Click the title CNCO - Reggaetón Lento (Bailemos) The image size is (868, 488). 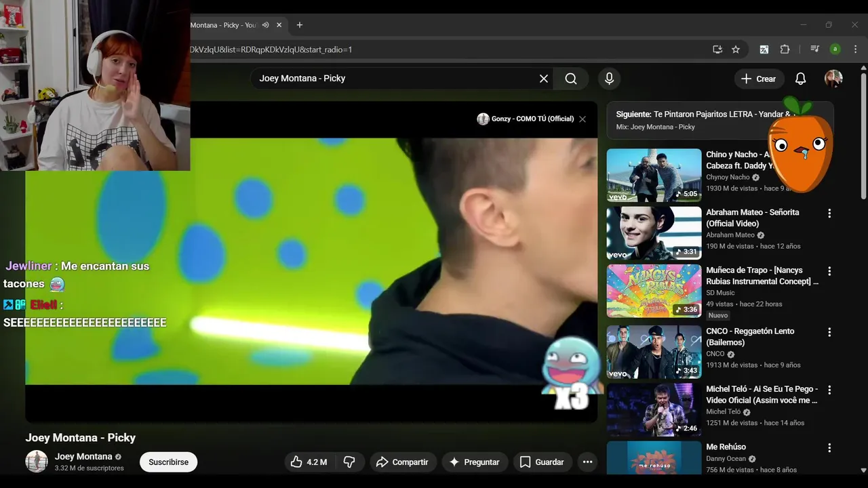point(750,337)
